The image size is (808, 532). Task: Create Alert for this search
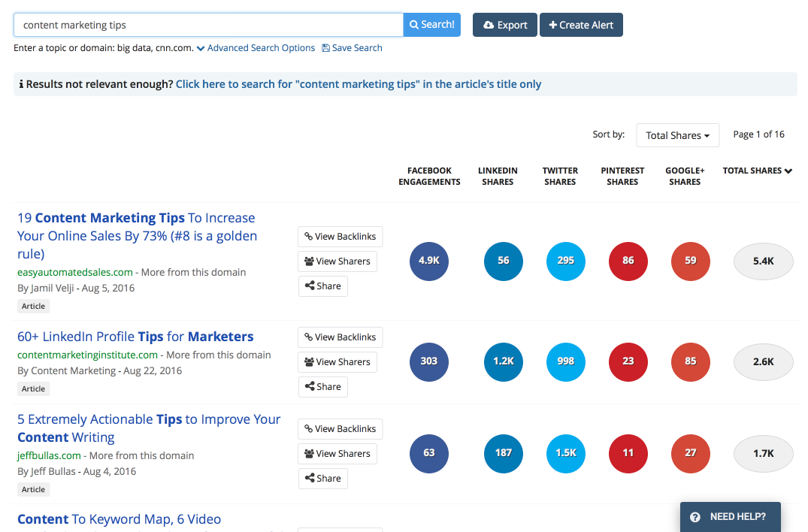coord(581,25)
